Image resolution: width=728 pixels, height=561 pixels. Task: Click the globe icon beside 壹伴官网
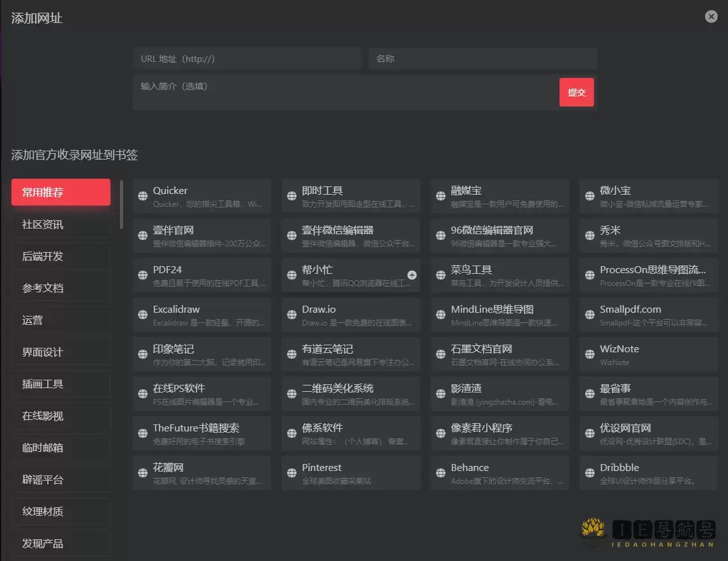click(x=142, y=236)
